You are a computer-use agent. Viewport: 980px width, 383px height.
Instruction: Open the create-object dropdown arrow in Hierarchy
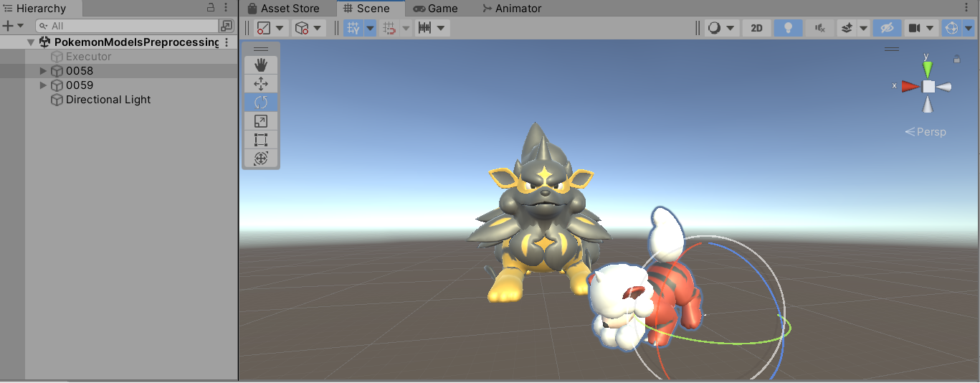pyautogui.click(x=21, y=26)
